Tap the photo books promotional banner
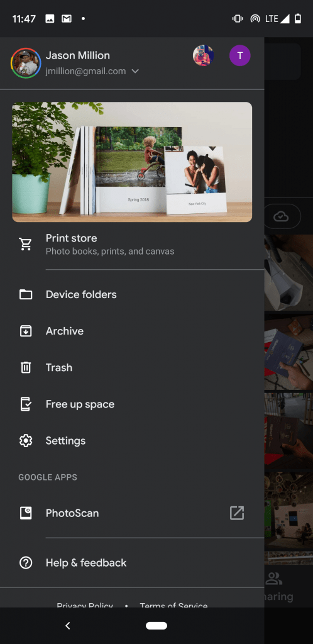Viewport: 313px width, 644px height. [132, 162]
